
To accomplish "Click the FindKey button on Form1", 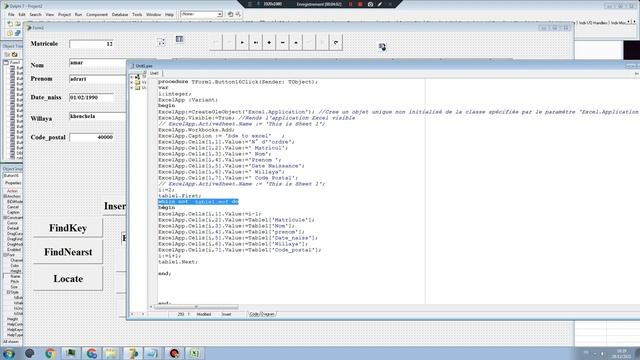I will (x=68, y=228).
